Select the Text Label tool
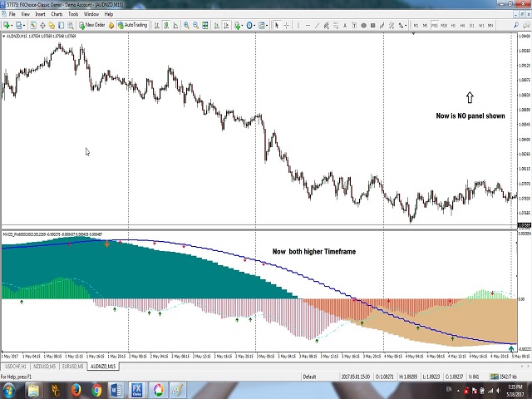Viewport: 532px width, 399px height. [354, 26]
